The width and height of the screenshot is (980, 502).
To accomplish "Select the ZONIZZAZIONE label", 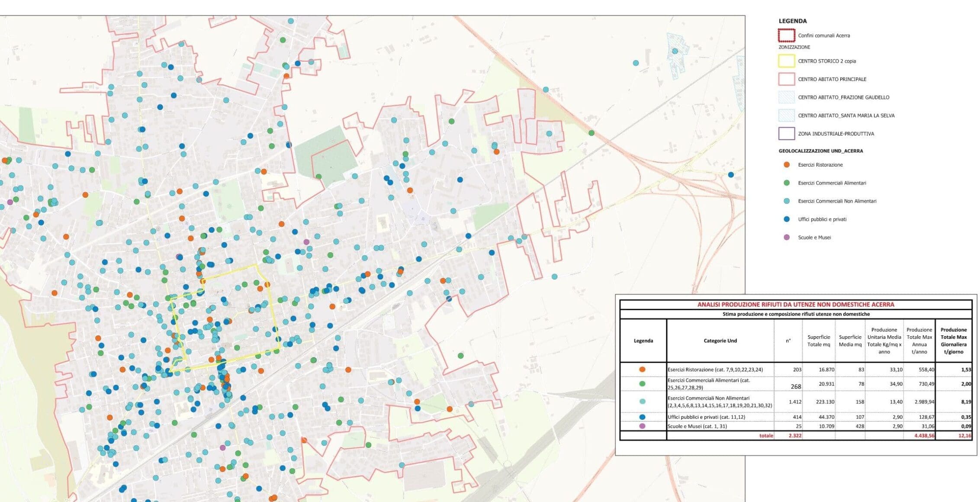I will click(x=794, y=47).
